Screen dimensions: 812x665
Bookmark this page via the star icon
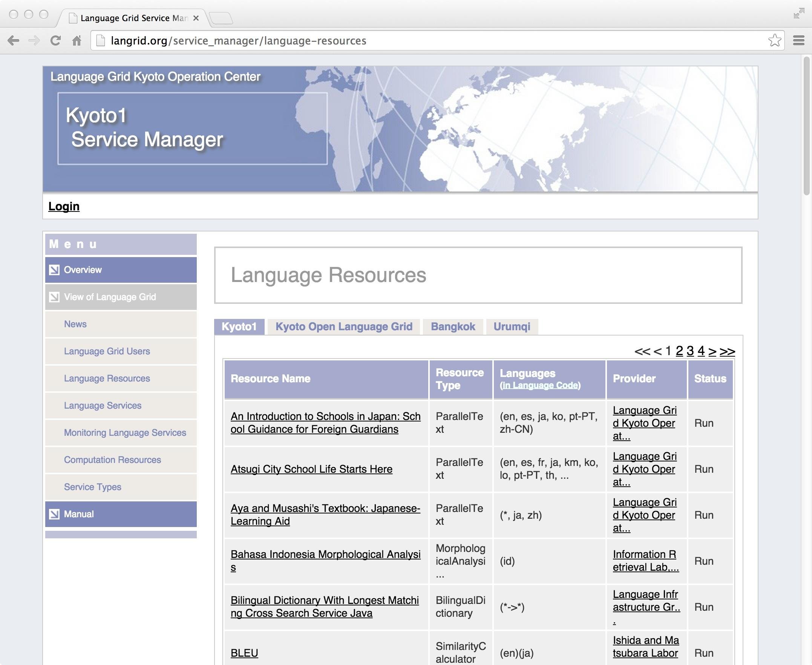coord(775,40)
